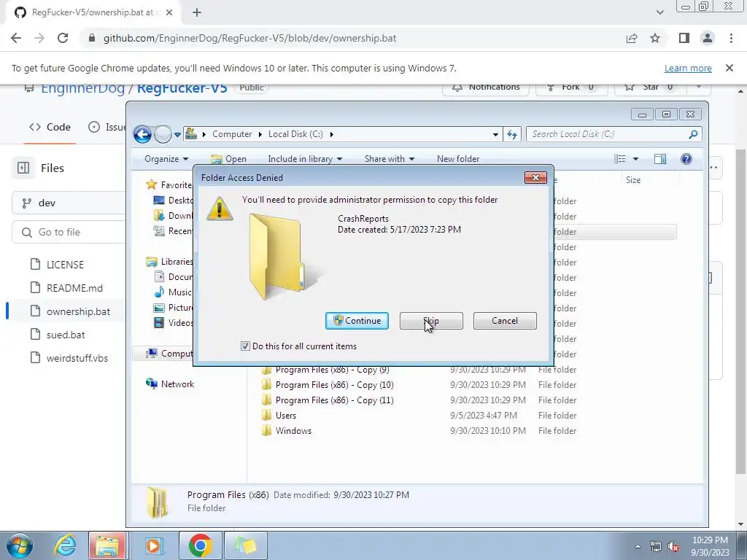747x560 pixels.
Task: Click Size column header
Action: pos(633,180)
